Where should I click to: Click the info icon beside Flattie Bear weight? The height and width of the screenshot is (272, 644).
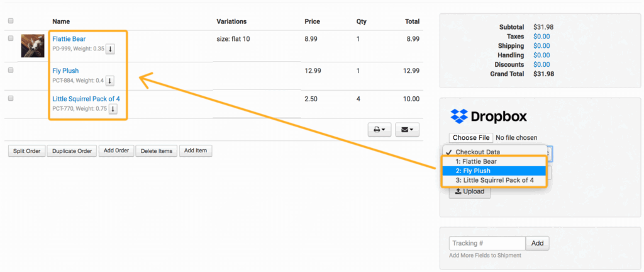click(110, 49)
